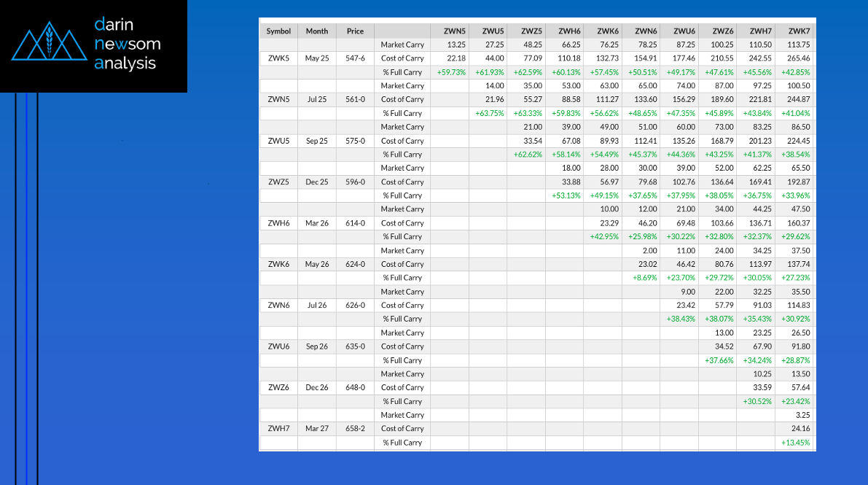Select the Sep 26 month cell

coord(317,346)
